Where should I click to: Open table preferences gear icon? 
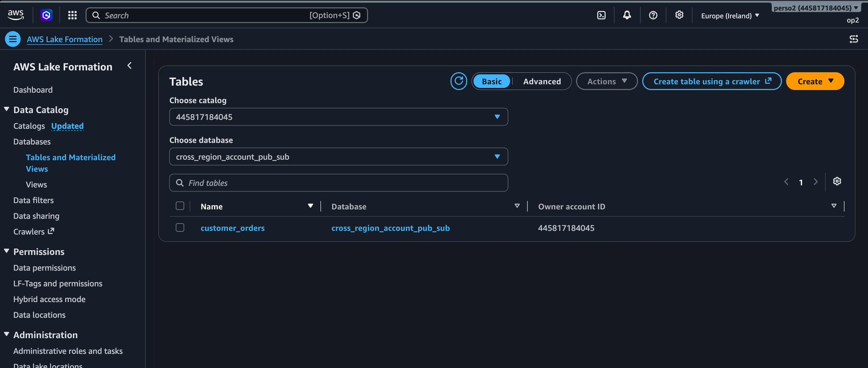pyautogui.click(x=837, y=182)
